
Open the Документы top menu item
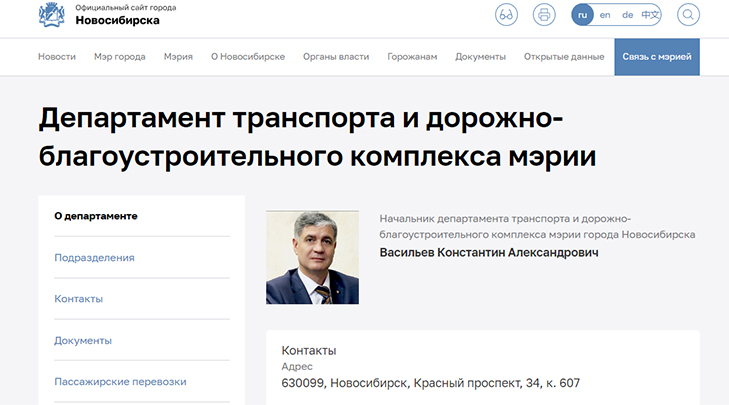coord(480,57)
